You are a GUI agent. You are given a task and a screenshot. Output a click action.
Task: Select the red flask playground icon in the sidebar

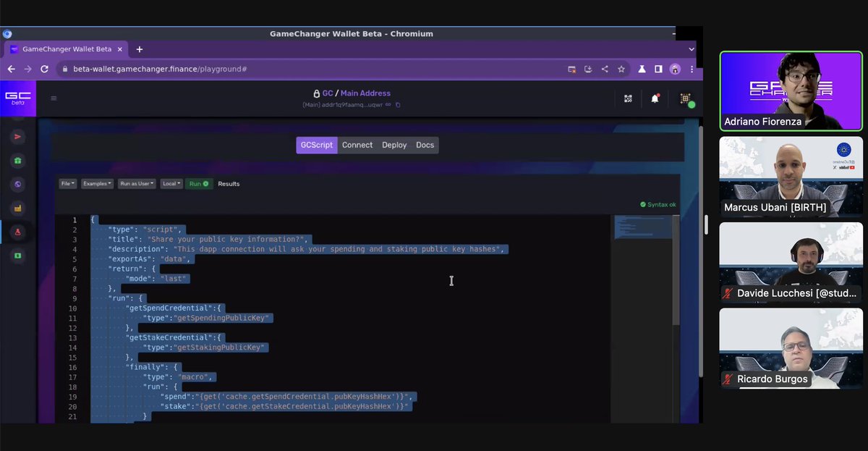tap(18, 232)
